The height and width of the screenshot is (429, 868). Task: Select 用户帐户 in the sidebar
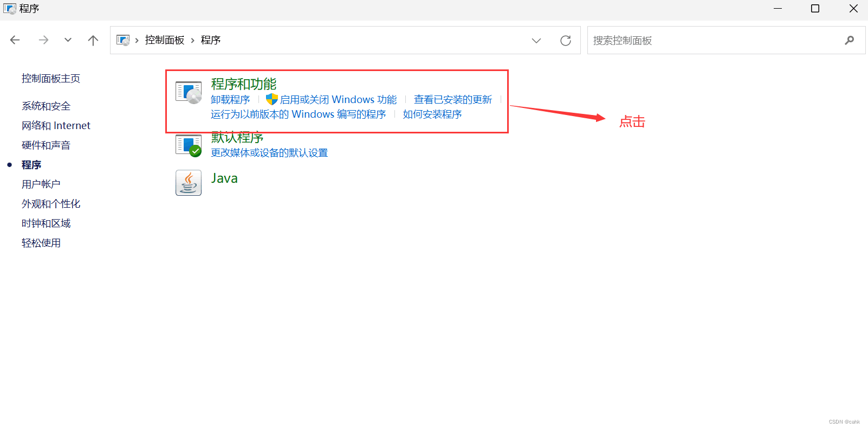tap(41, 184)
